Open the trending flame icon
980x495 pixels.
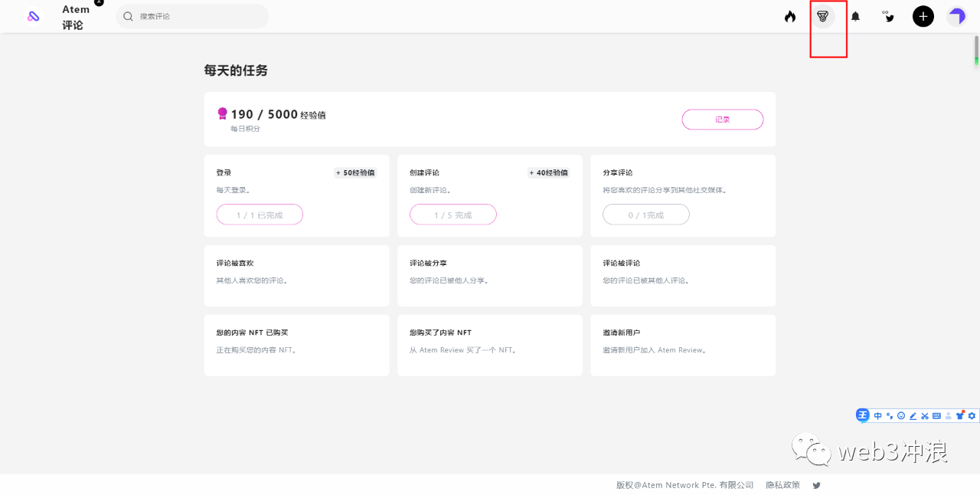(x=790, y=16)
